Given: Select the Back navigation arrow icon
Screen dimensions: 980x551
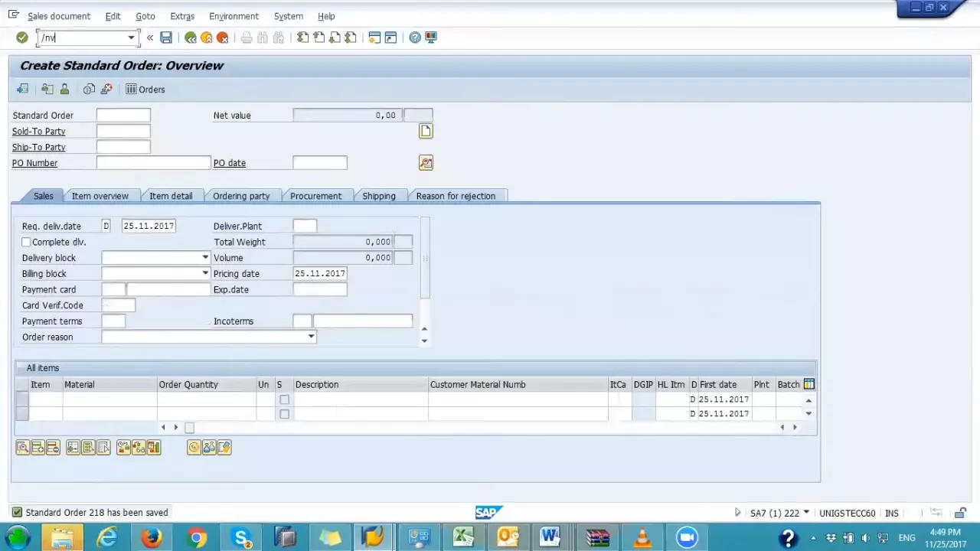Looking at the screenshot, I should 191,37.
